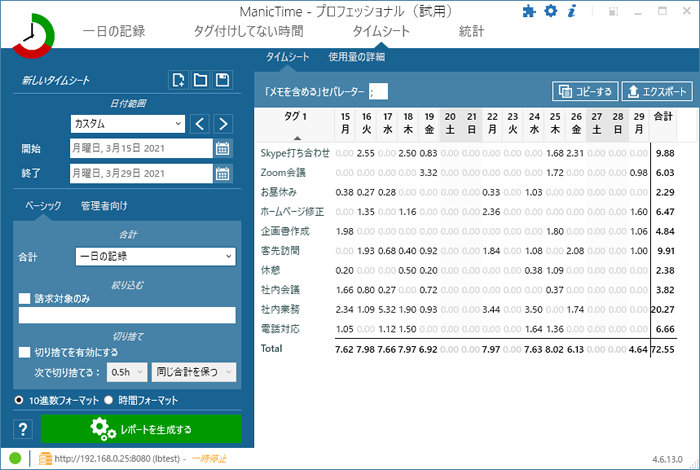Click the new timesheet document icon
700x470 pixels.
point(179,80)
